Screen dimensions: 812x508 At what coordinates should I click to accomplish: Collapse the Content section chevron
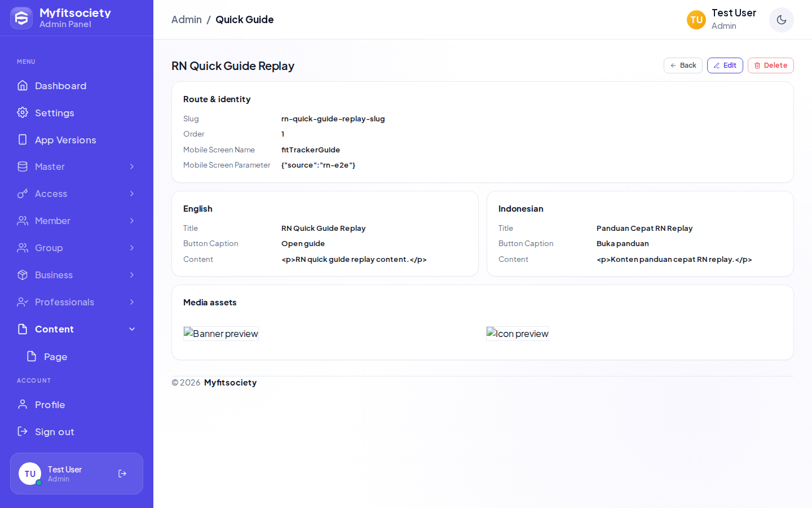tap(132, 329)
